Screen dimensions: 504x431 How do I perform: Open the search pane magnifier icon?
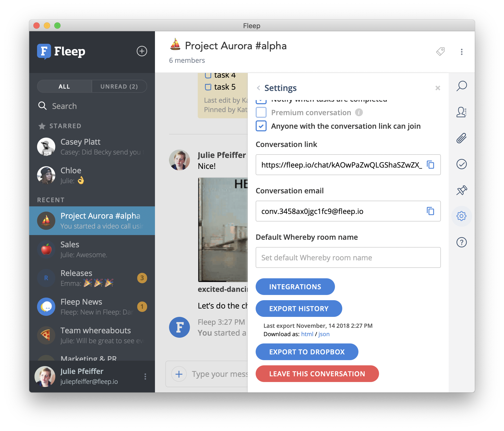[461, 86]
